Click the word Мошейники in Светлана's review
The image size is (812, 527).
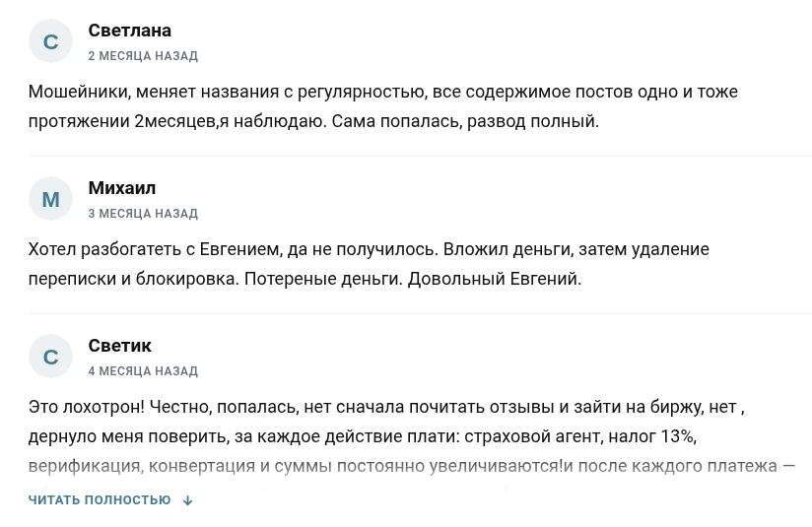[77, 92]
